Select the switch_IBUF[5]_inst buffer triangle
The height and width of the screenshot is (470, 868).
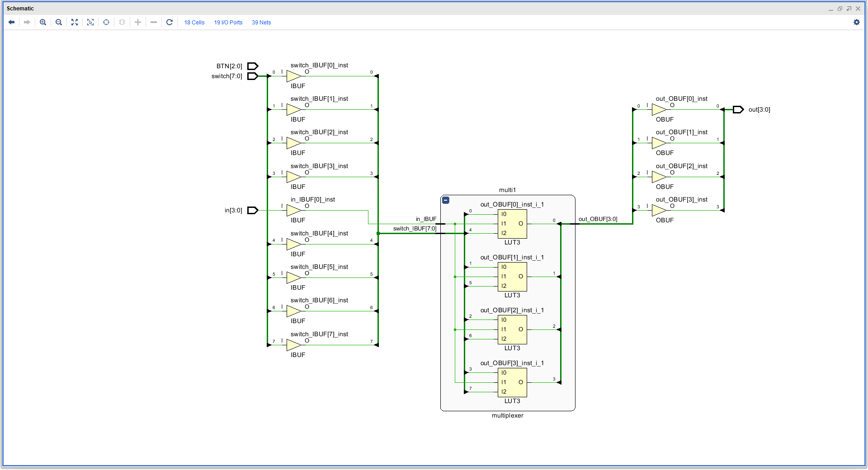[294, 277]
